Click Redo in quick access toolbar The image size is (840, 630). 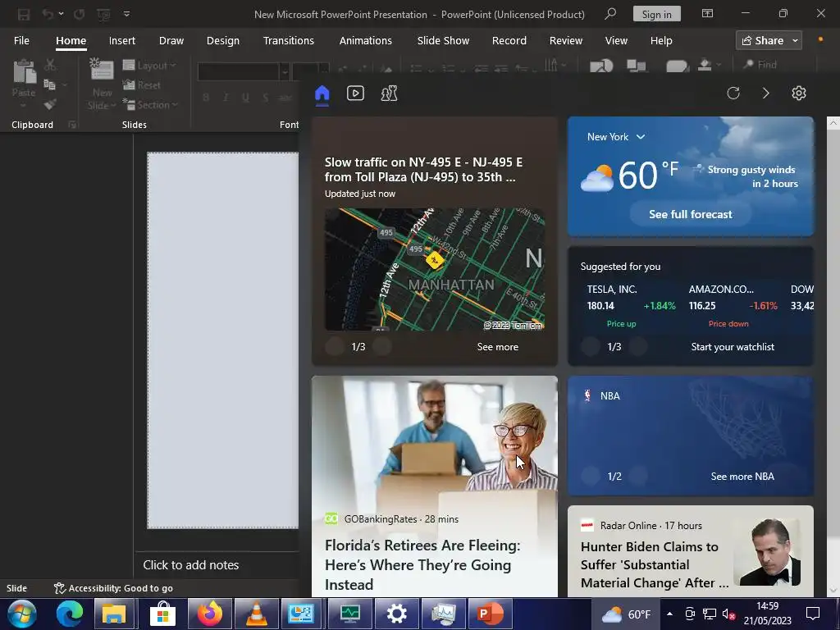79,14
